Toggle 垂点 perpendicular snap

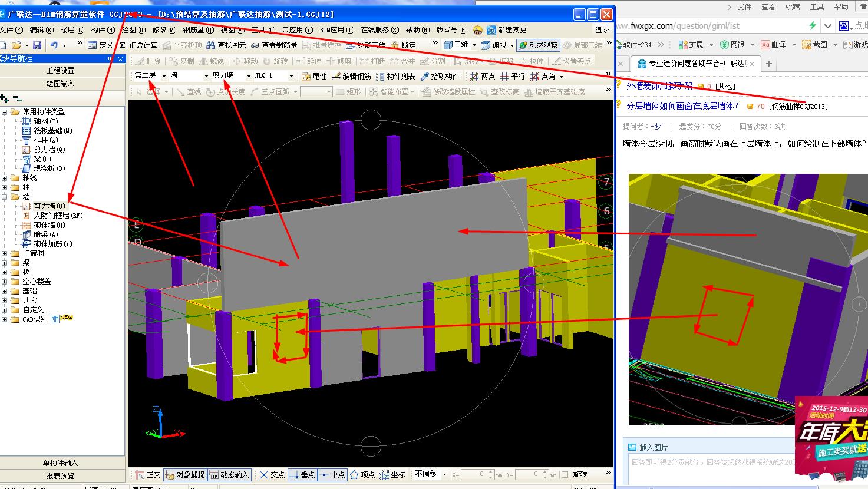[302, 474]
